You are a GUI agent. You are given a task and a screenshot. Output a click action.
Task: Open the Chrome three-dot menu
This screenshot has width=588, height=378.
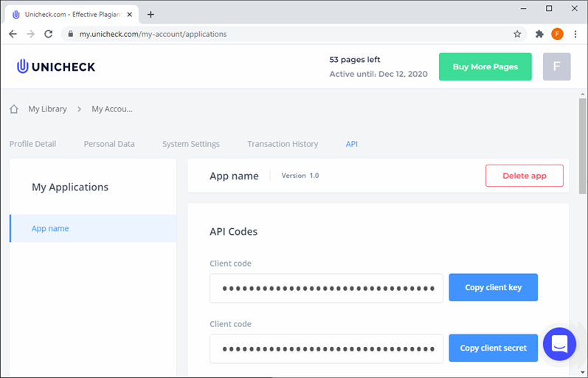pos(575,34)
